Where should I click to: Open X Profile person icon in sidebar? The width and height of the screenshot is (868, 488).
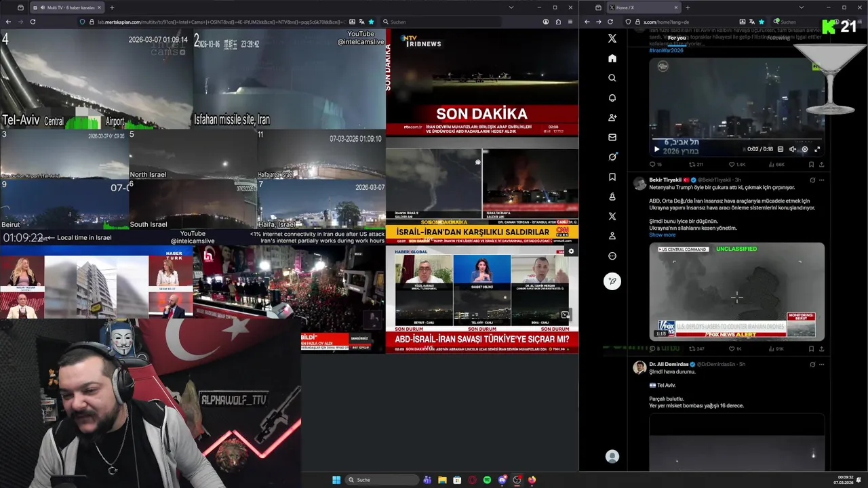click(612, 236)
